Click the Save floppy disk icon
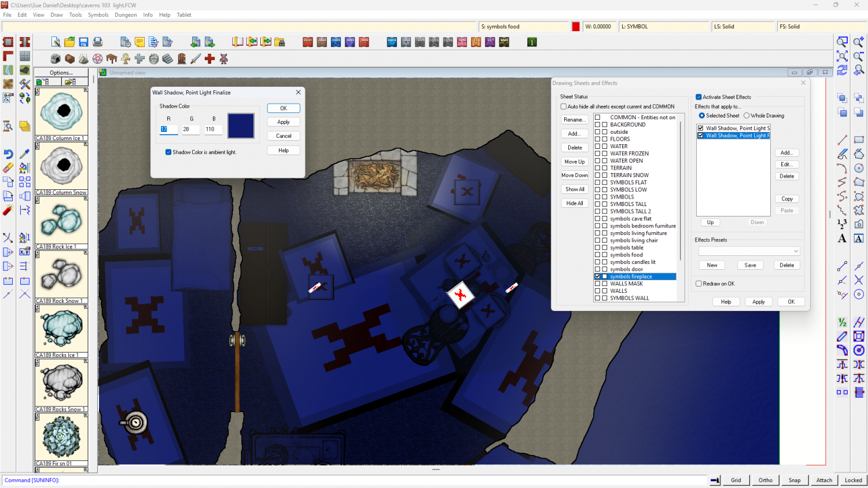This screenshot has width=868, height=488. pyautogui.click(x=83, y=42)
